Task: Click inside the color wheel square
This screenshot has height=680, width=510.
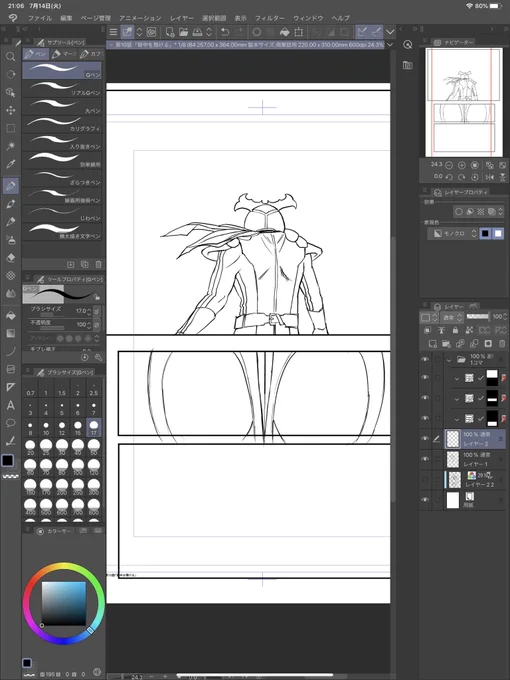Action: 64,603
